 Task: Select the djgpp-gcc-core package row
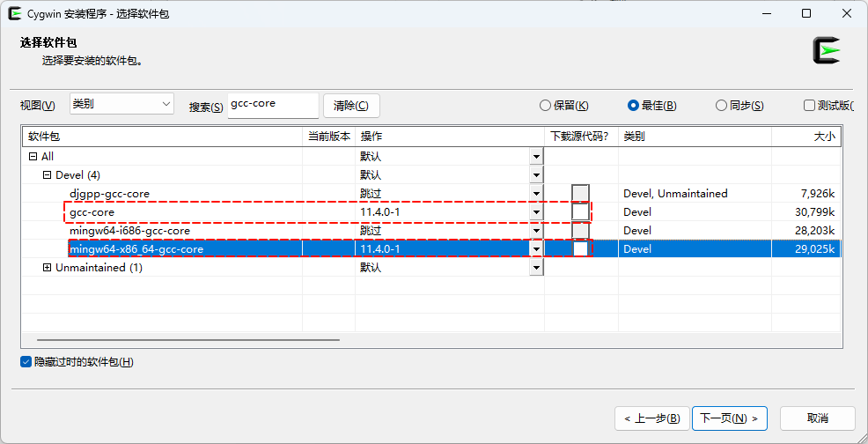pos(431,194)
